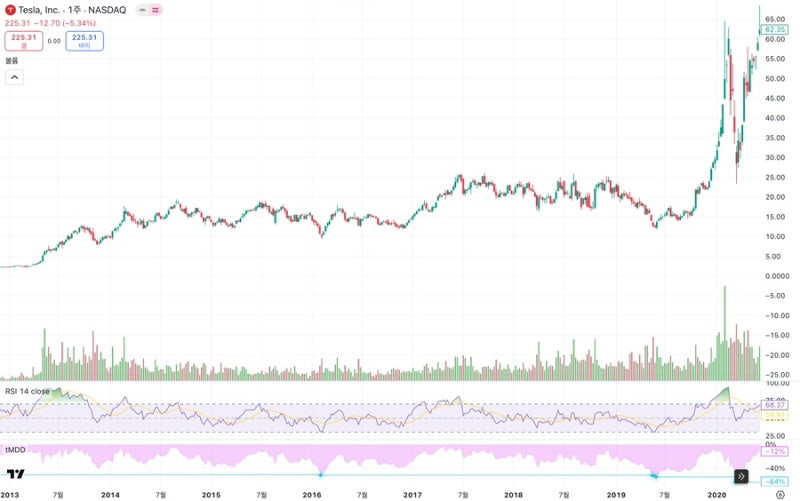Open the Tesla, Inc. symbol title

(x=72, y=10)
